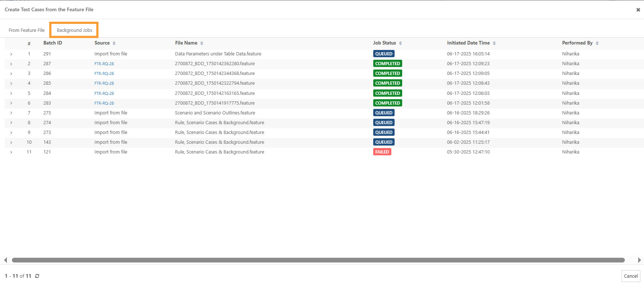This screenshot has width=644, height=286.
Task: Refresh the background jobs list
Action: click(x=37, y=276)
